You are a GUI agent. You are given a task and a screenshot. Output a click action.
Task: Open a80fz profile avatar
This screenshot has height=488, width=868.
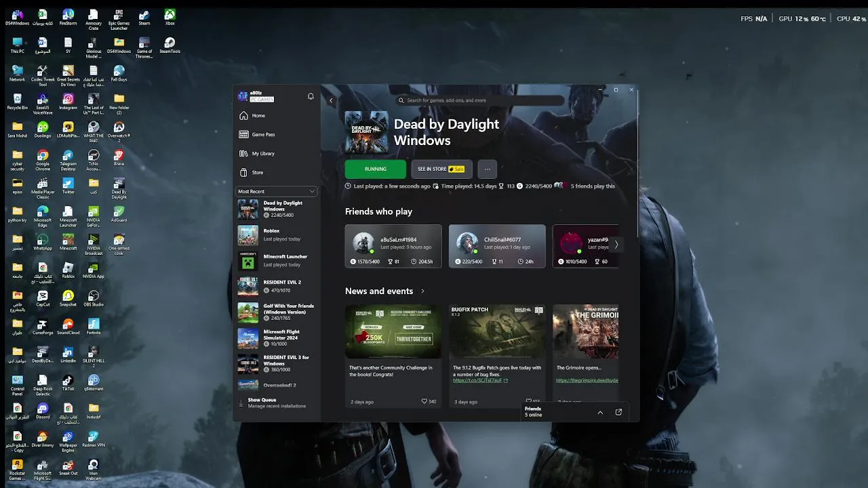(x=243, y=96)
